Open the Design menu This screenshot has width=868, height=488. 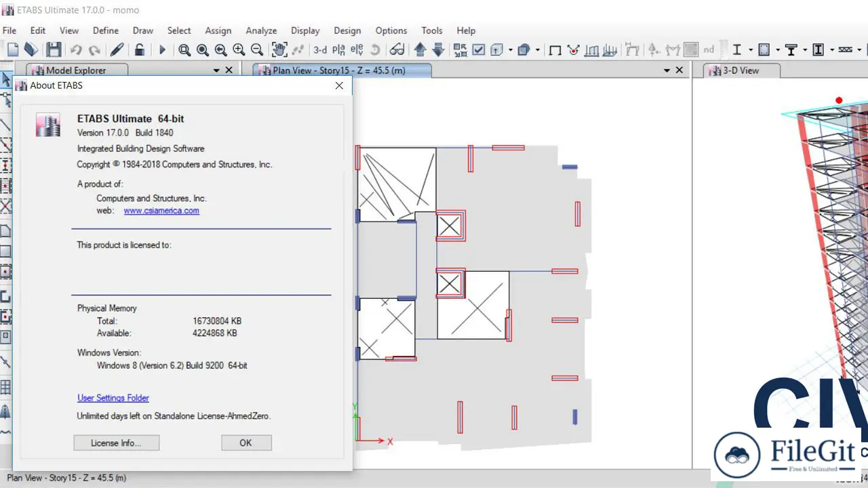347,30
